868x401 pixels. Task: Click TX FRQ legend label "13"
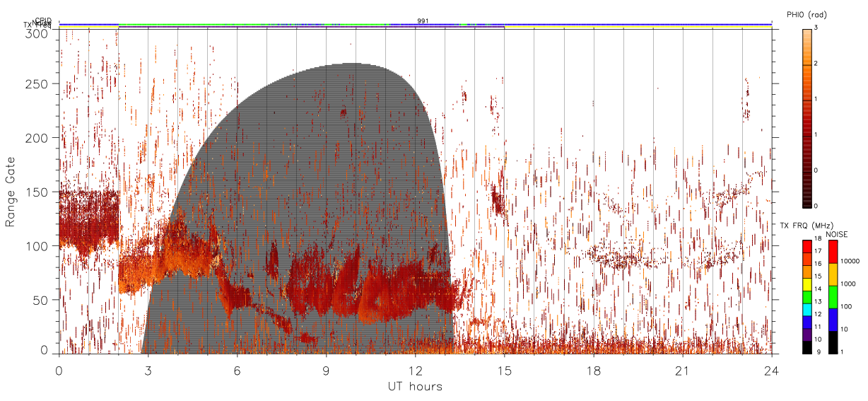click(x=818, y=301)
